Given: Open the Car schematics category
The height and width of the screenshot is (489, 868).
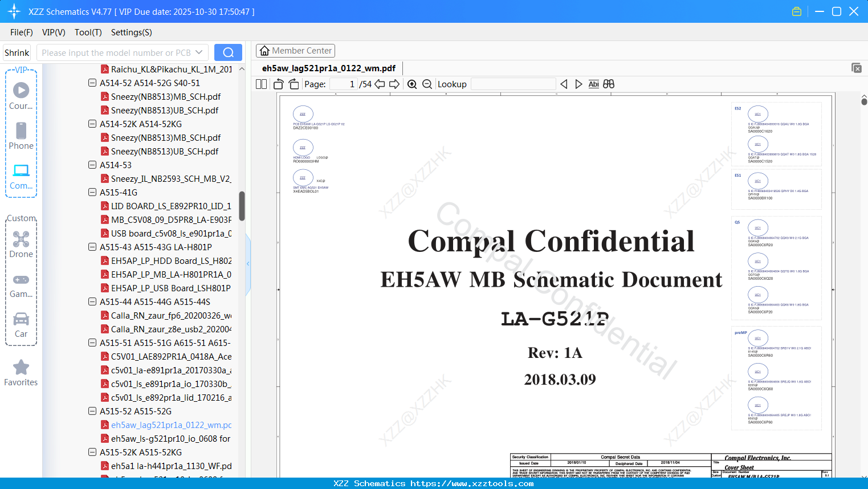Looking at the screenshot, I should (21, 325).
